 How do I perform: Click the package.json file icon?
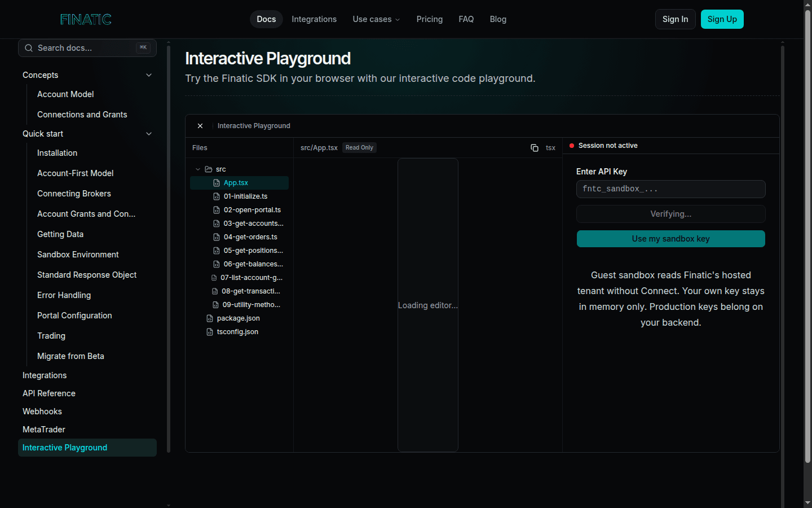(x=210, y=318)
